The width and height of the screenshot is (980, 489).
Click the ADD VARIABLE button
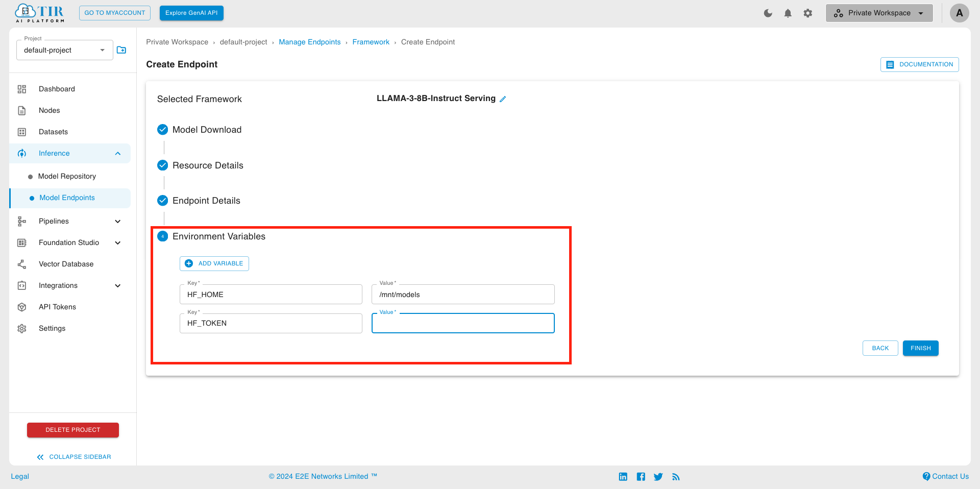[x=214, y=264]
